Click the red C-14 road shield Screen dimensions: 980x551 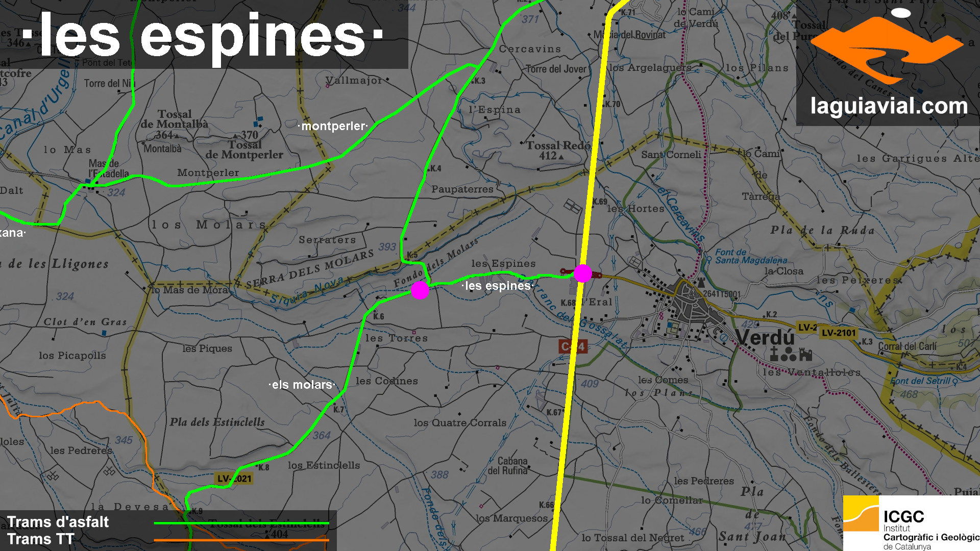pos(573,347)
